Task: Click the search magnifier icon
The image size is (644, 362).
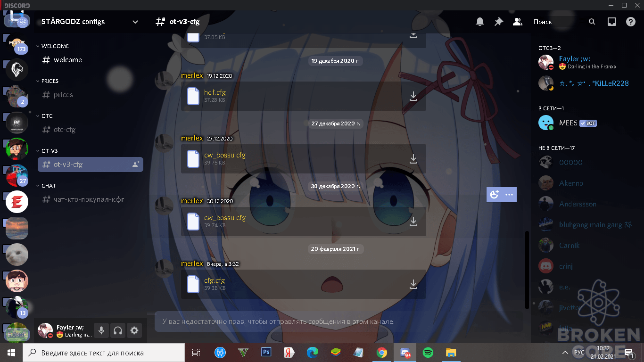Action: coord(592,22)
